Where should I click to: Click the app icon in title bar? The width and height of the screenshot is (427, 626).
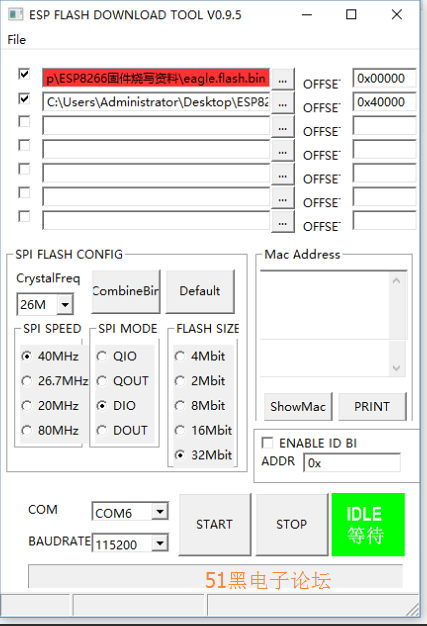click(16, 15)
